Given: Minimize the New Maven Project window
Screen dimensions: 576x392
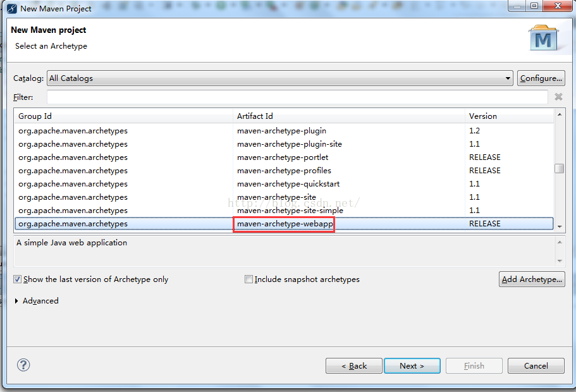Looking at the screenshot, I should (x=517, y=6).
